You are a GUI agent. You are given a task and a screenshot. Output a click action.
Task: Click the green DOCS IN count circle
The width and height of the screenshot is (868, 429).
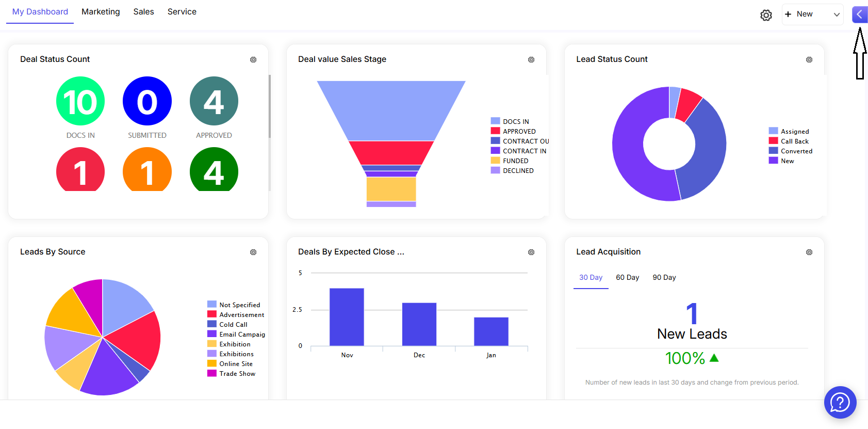click(x=80, y=101)
